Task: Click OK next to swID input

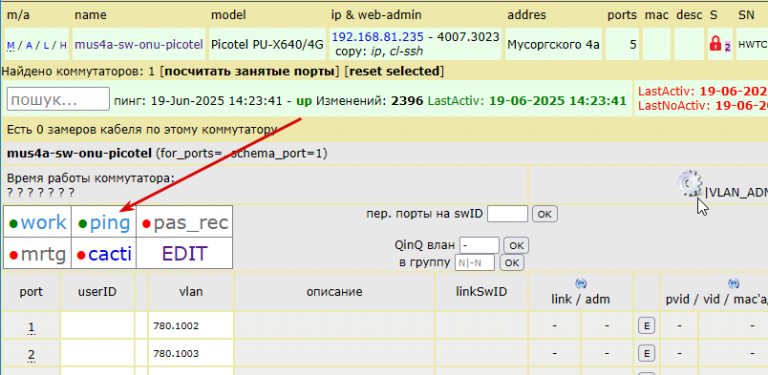Action: 545,214
